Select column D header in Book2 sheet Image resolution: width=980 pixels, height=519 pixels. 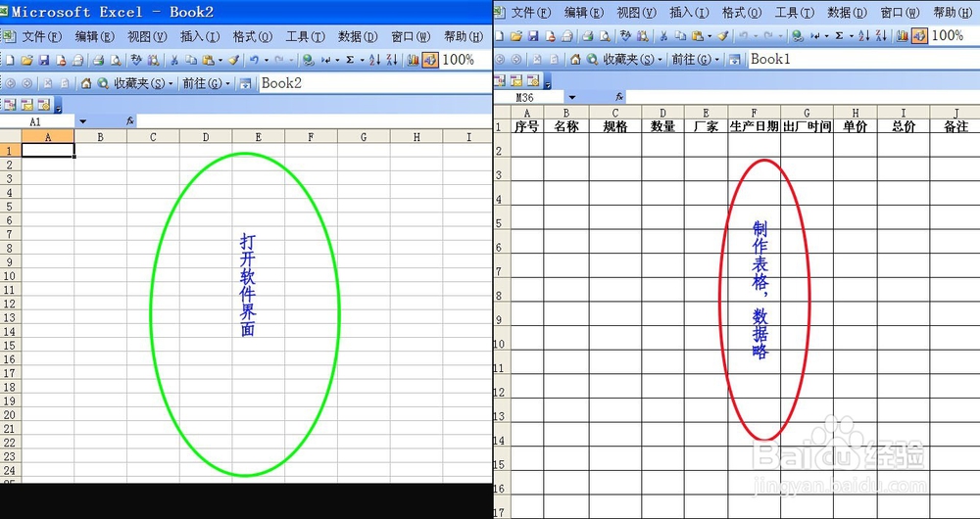tap(206, 137)
